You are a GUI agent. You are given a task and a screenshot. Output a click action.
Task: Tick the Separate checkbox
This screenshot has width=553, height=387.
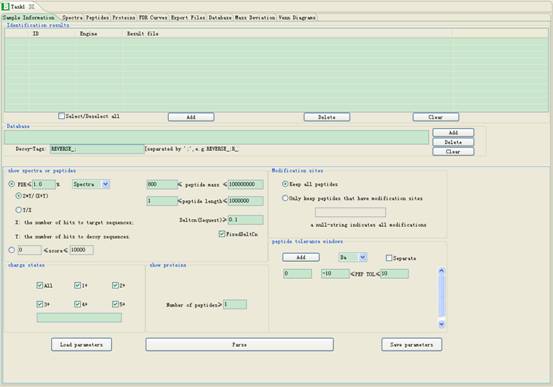pyautogui.click(x=389, y=258)
